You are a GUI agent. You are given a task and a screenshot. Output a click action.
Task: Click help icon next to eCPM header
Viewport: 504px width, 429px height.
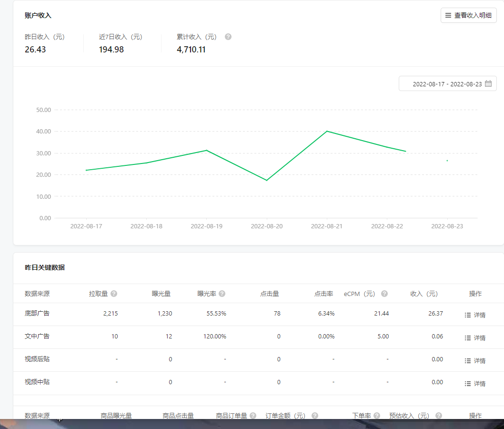384,294
